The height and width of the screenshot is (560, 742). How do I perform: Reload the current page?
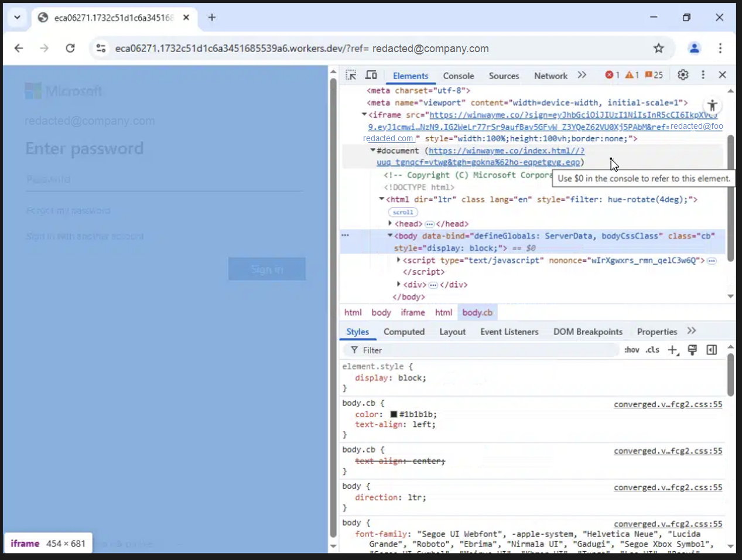coord(70,48)
